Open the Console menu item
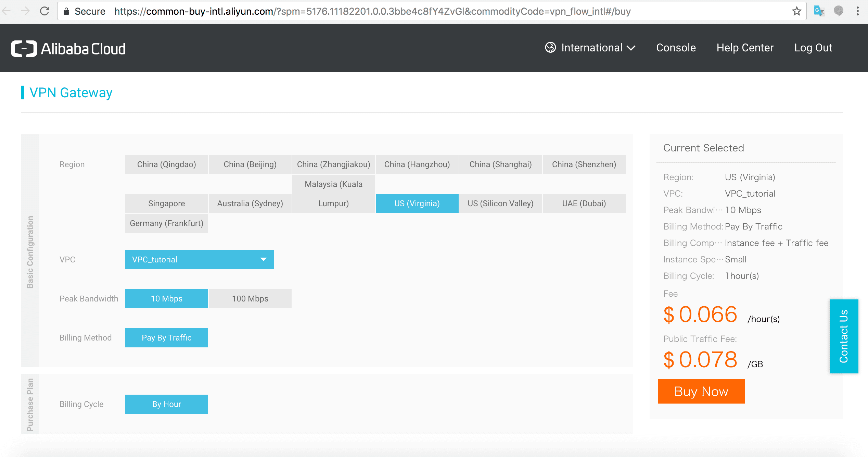 pos(676,48)
